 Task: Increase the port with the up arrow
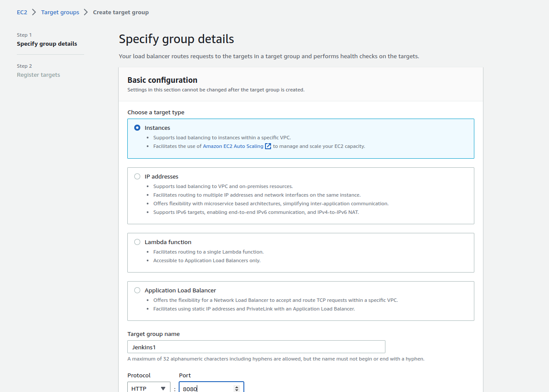(237, 387)
